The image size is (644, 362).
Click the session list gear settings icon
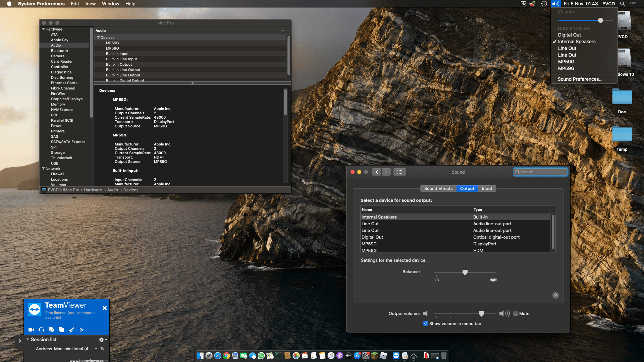pos(101,340)
